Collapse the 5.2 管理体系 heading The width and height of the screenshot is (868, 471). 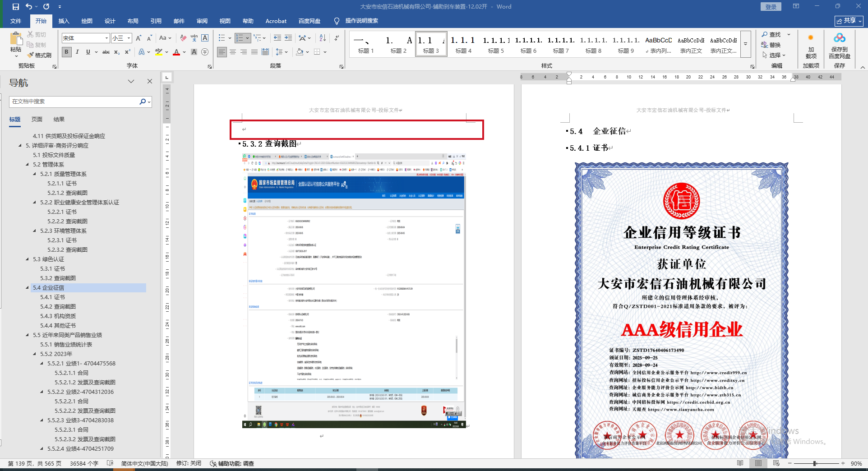28,165
